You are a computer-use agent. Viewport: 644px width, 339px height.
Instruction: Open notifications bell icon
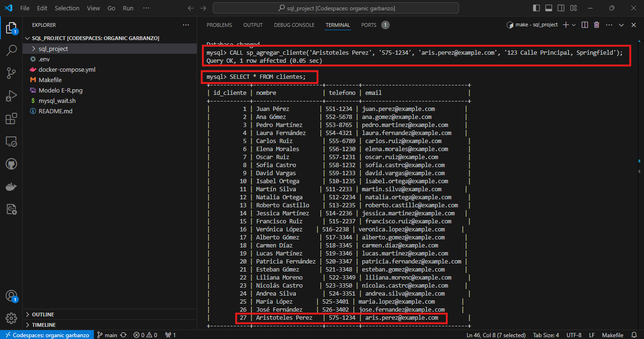coord(634,335)
